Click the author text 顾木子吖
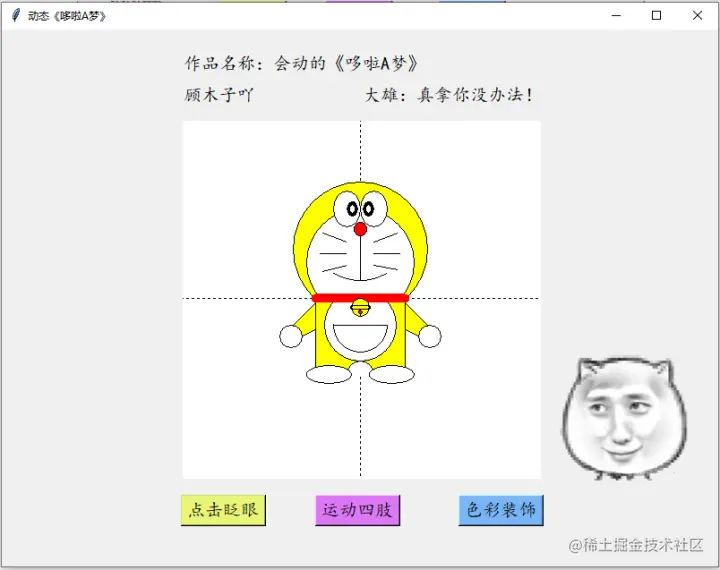The image size is (720, 570). tap(219, 95)
